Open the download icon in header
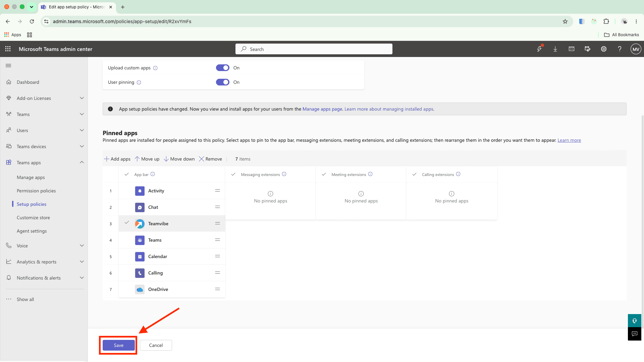644x362 pixels. coord(555,49)
